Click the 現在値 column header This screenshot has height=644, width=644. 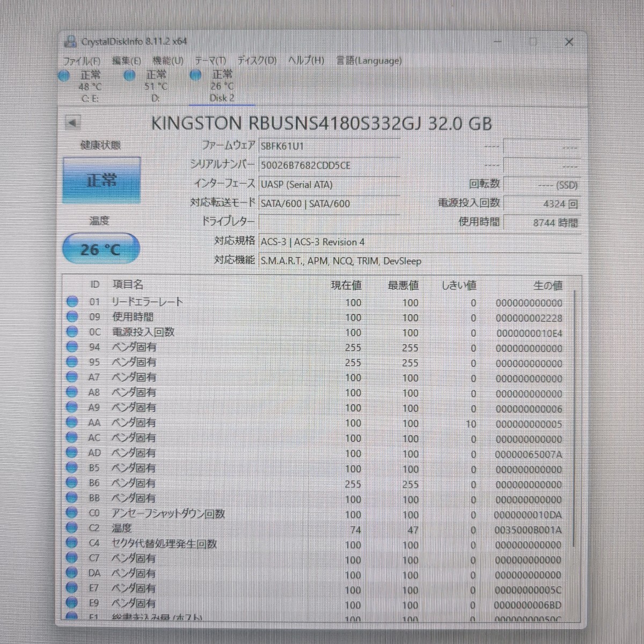(346, 285)
